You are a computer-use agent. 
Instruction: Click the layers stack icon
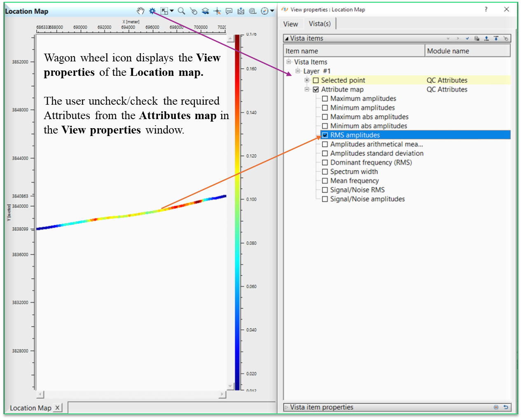pyautogui.click(x=205, y=11)
